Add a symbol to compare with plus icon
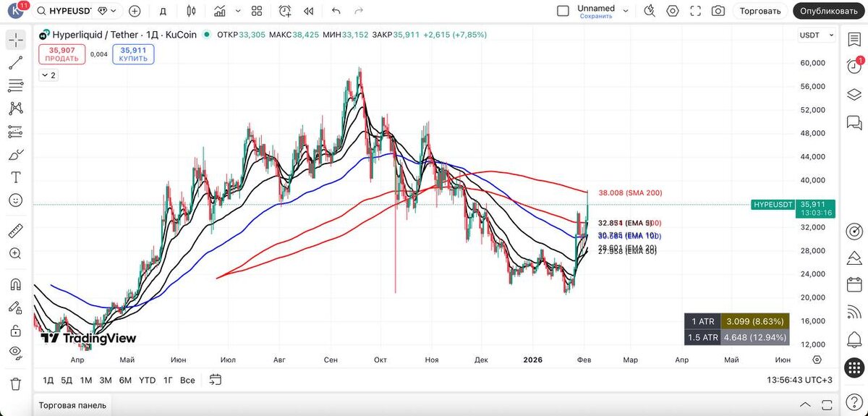Viewport: 868px width, 416px height. [135, 11]
